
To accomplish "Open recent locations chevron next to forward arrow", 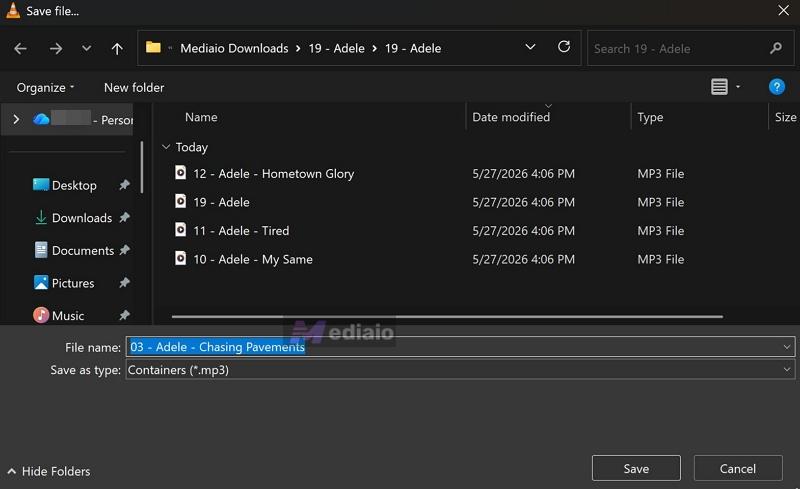I will click(x=86, y=48).
